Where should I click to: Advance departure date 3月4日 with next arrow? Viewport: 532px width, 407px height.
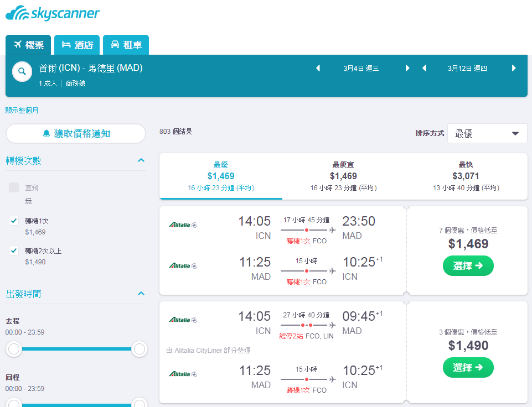[407, 68]
